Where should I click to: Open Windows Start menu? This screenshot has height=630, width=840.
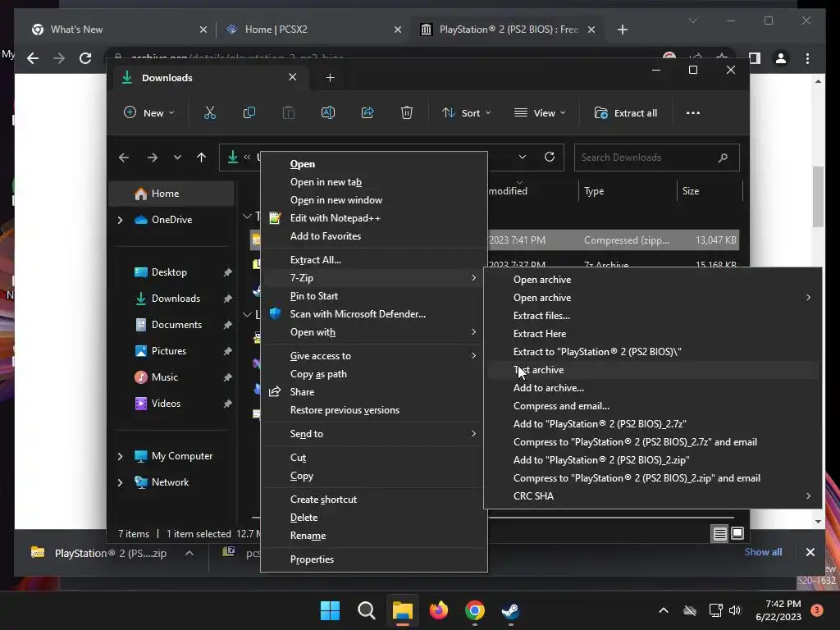click(330, 610)
